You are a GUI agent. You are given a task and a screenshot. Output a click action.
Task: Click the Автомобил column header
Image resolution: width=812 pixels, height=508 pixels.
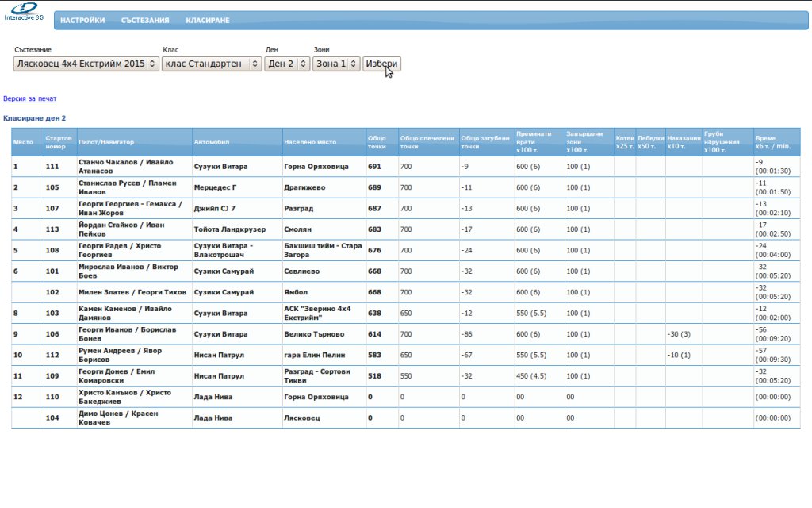pyautogui.click(x=212, y=142)
